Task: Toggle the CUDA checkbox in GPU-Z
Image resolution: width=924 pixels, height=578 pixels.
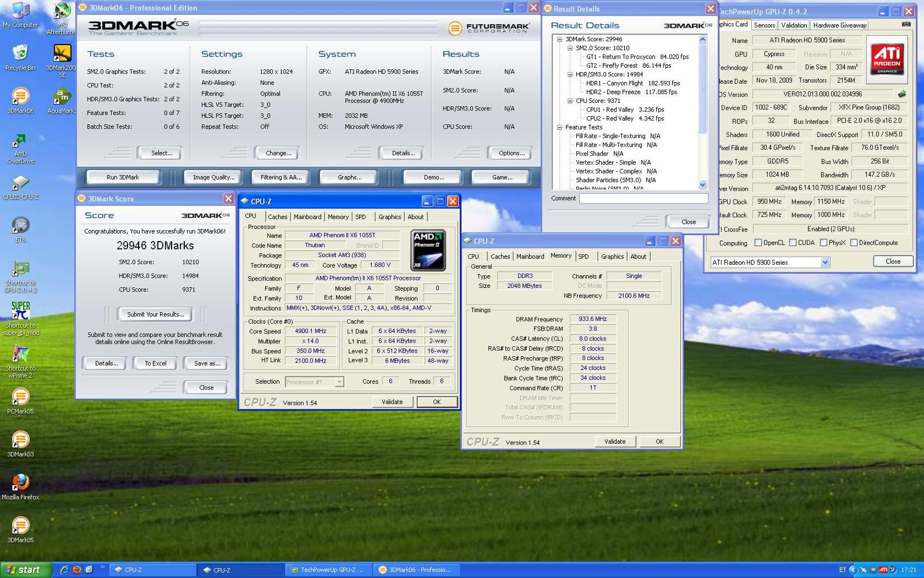Action: pos(793,243)
